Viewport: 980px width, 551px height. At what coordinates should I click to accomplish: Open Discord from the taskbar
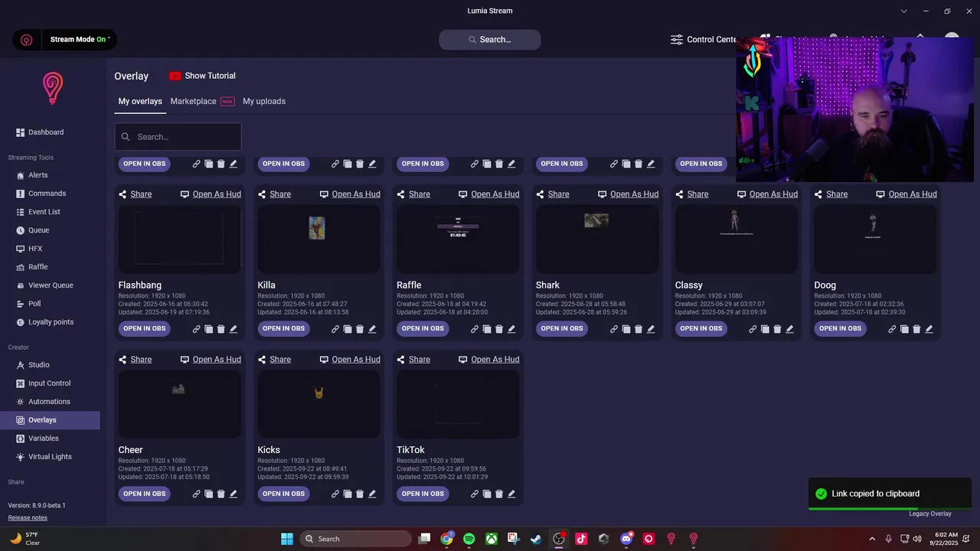[626, 539]
